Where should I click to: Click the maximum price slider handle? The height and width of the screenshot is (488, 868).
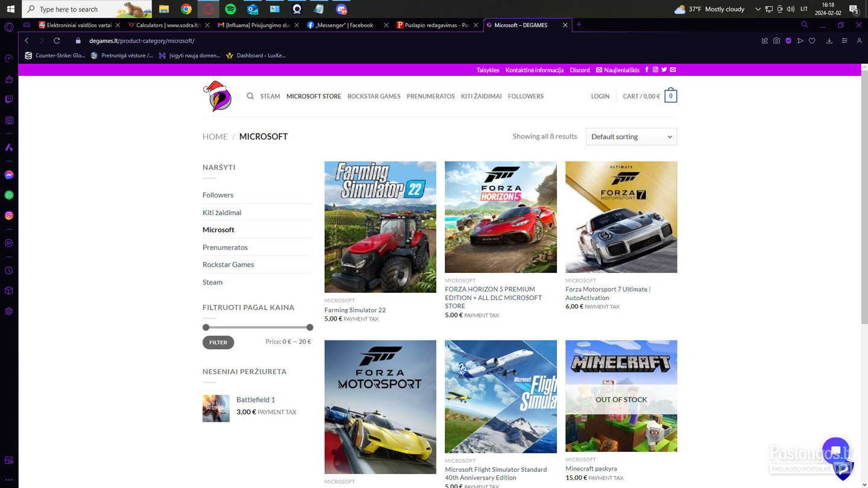point(310,327)
